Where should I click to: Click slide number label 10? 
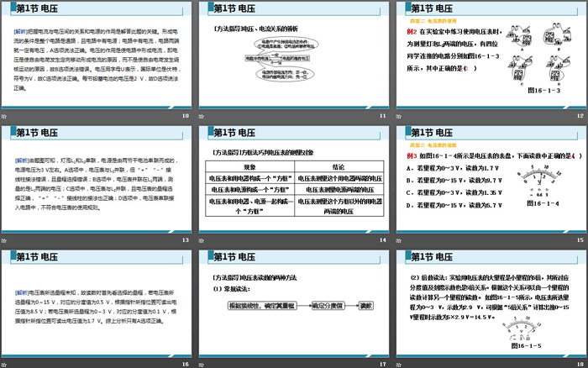click(x=186, y=116)
